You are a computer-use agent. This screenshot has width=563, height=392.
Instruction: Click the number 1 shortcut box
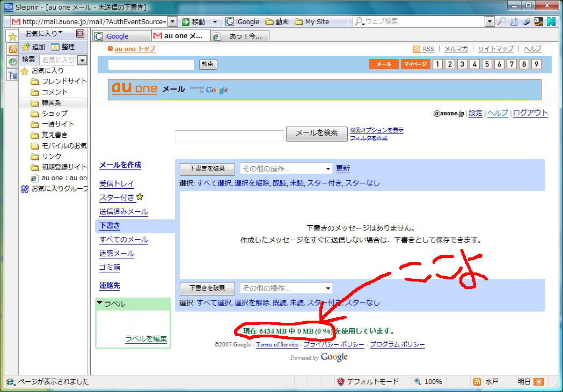pyautogui.click(x=437, y=64)
